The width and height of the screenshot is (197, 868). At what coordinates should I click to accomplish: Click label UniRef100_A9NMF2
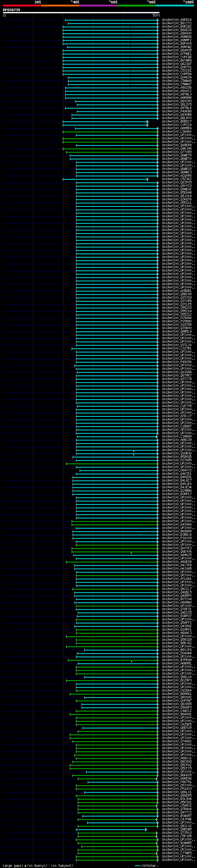click(x=176, y=40)
